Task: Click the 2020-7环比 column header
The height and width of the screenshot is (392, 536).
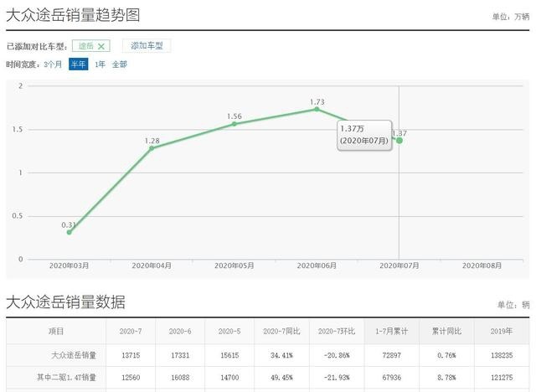Action: 337,331
